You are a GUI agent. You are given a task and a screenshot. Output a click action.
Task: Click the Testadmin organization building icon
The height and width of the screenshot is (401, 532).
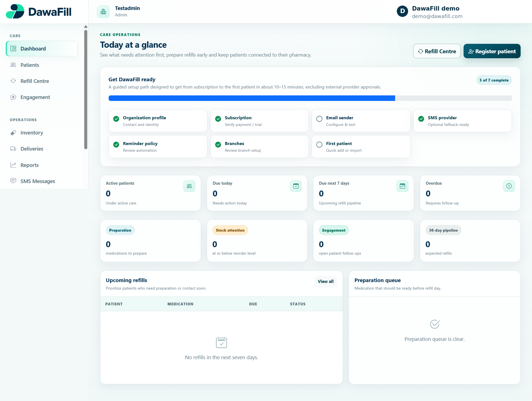tap(103, 12)
